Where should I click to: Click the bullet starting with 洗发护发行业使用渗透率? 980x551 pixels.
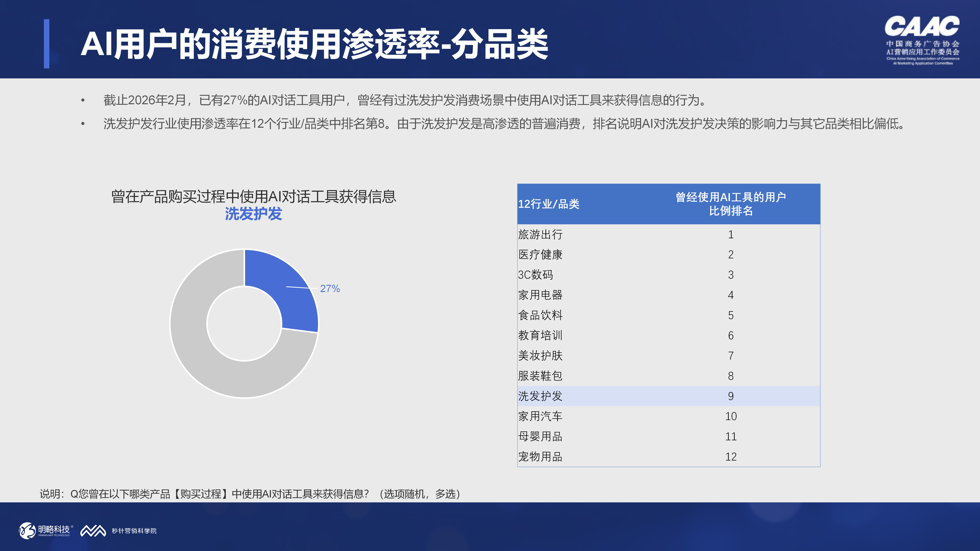coord(504,124)
